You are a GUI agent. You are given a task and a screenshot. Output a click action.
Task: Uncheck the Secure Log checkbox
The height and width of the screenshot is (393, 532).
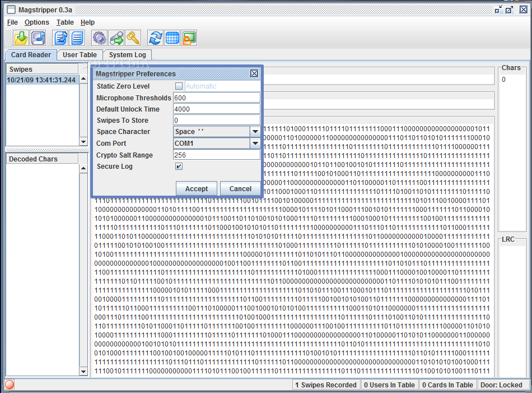coord(179,166)
